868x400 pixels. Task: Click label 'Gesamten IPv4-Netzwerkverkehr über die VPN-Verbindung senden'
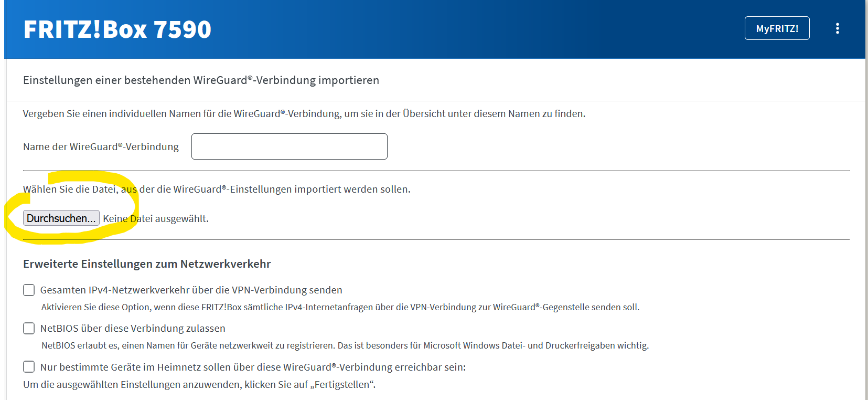click(191, 290)
